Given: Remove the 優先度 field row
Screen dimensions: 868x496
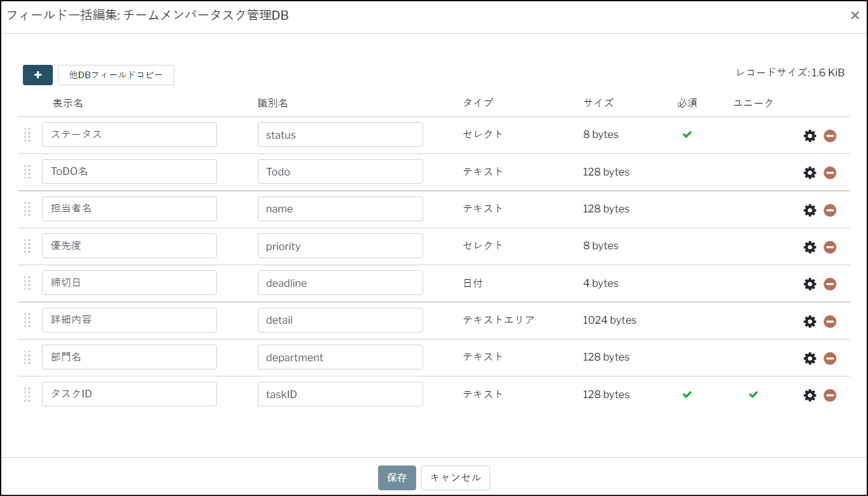Looking at the screenshot, I should (x=830, y=247).
